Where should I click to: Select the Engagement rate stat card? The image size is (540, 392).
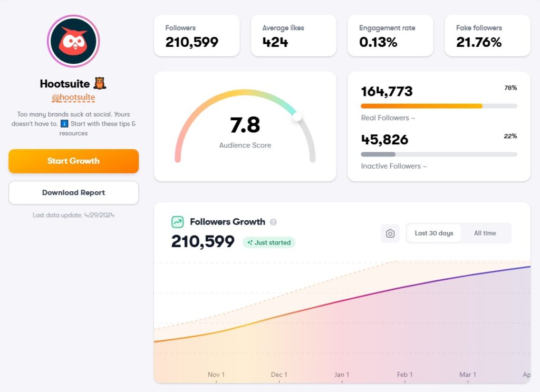point(390,35)
